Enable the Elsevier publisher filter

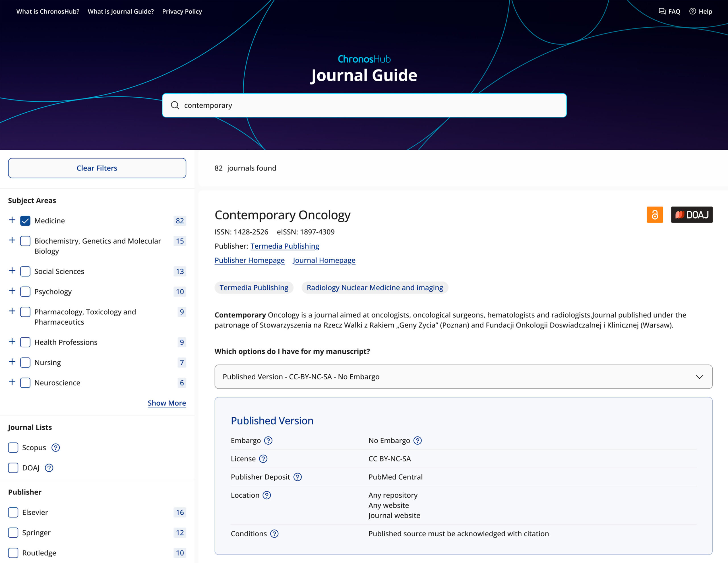point(13,512)
